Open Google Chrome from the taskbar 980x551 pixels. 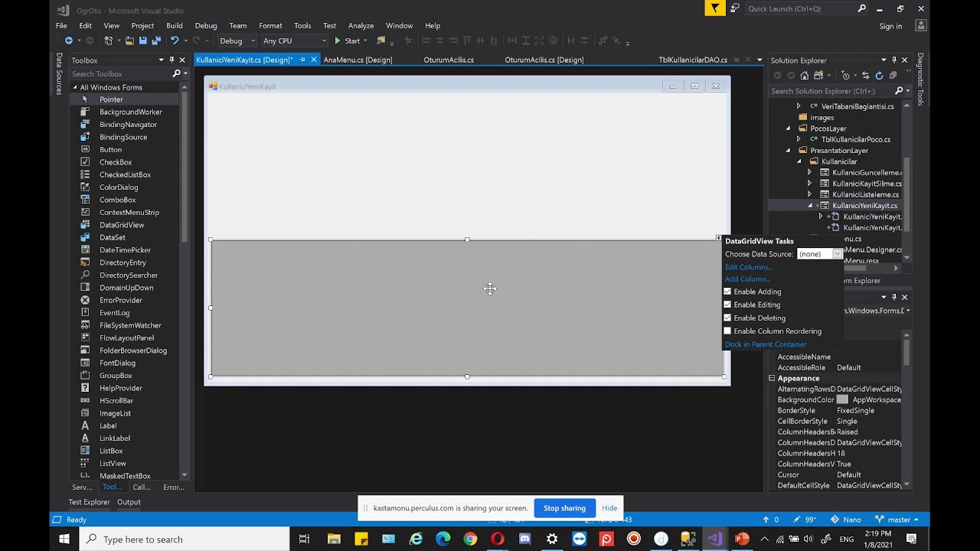(x=470, y=539)
